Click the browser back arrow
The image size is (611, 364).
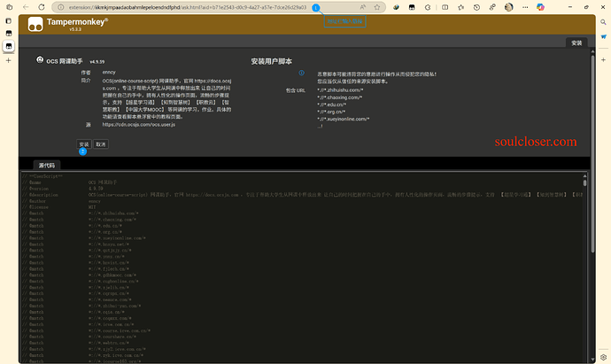pyautogui.click(x=26, y=7)
